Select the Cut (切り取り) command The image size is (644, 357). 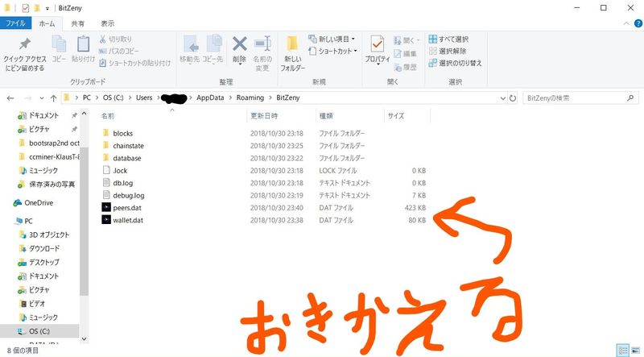pyautogui.click(x=115, y=39)
